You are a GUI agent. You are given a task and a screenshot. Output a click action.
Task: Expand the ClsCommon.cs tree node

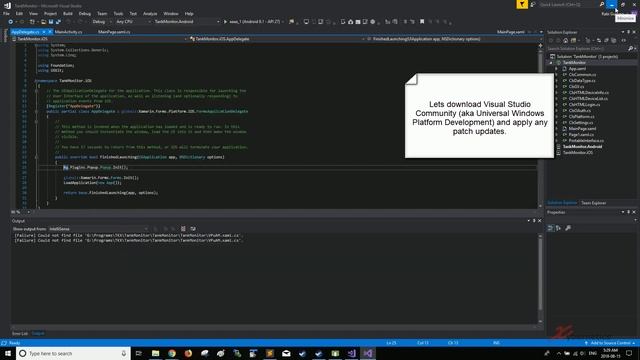[x=556, y=75]
